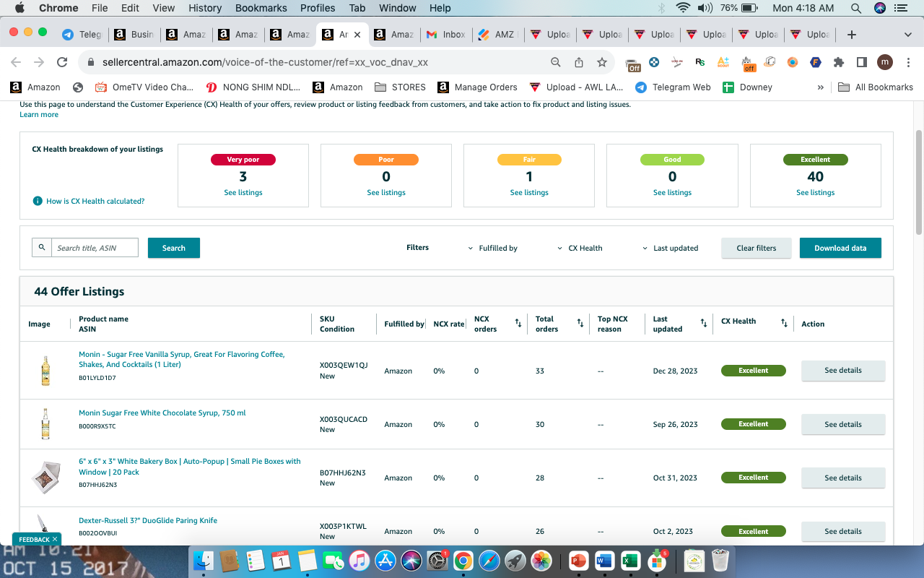Open a new browser tab
Viewport: 924px width, 578px height.
852,35
